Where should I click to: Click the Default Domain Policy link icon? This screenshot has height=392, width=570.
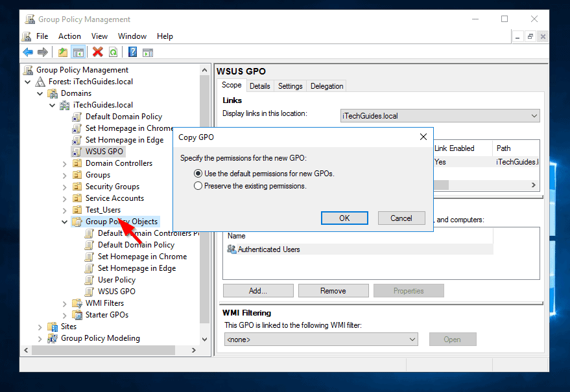coord(77,117)
